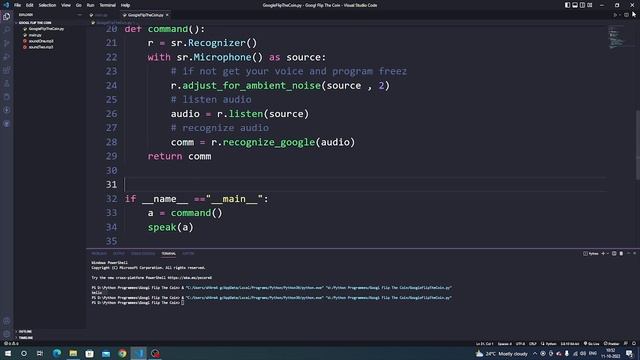Open the launch profile dropdown beside plus
This screenshot has width=640, height=360.
pyautogui.click(x=608, y=253)
